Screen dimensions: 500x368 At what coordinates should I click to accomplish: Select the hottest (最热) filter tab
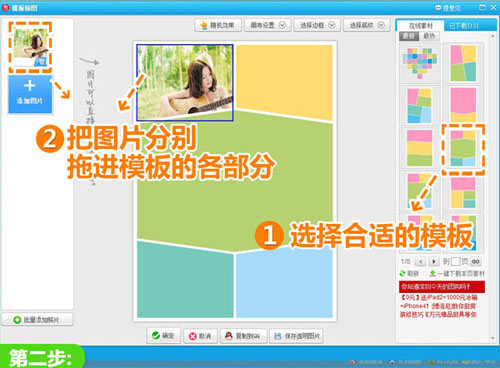click(429, 36)
